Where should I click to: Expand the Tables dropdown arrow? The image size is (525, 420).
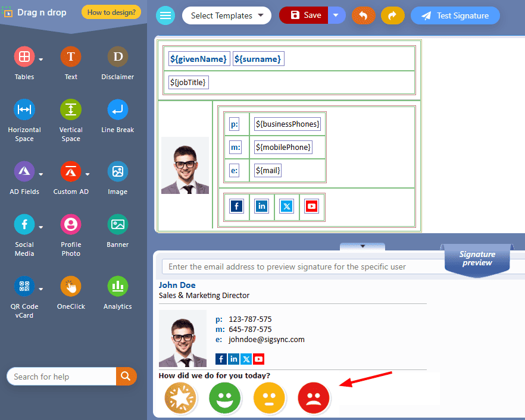click(x=41, y=59)
